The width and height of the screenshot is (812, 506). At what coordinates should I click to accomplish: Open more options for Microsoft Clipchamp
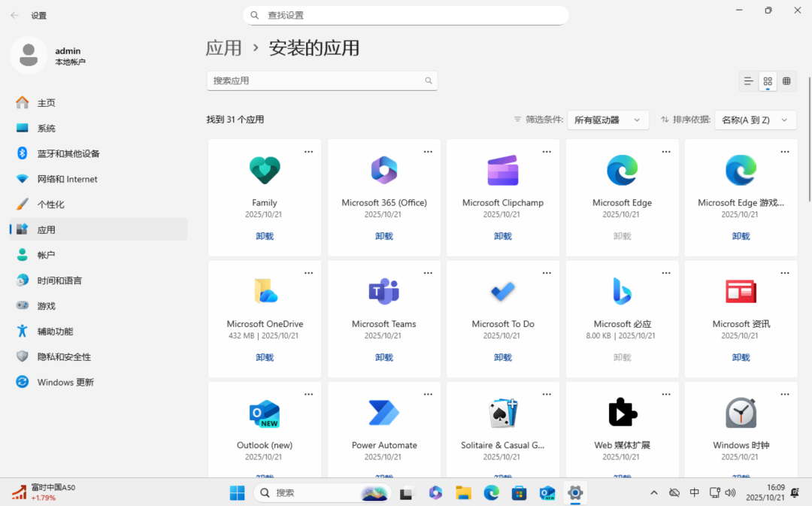[547, 152]
